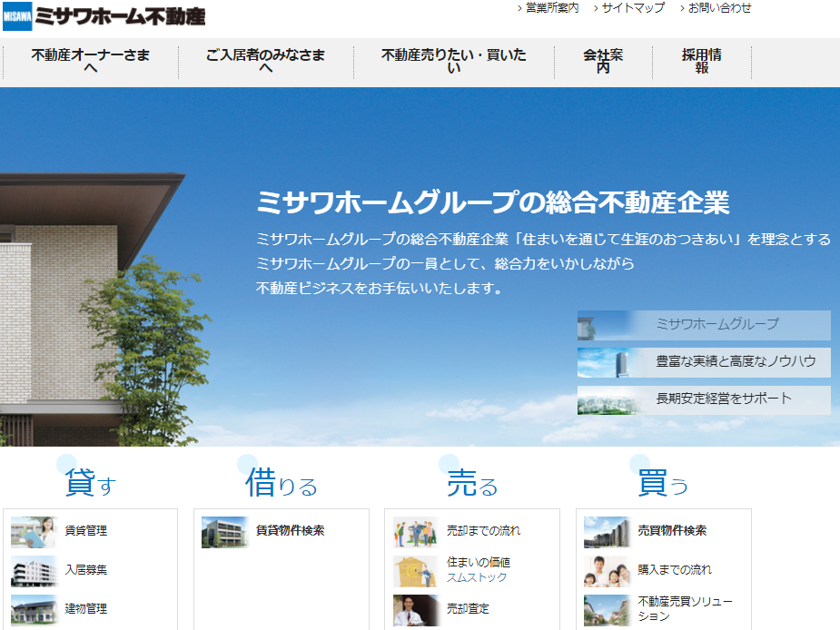Viewport: 840px width, 630px height.
Task: Click the 不動産売買ソリューション townscape thumbnail icon
Action: point(607,610)
